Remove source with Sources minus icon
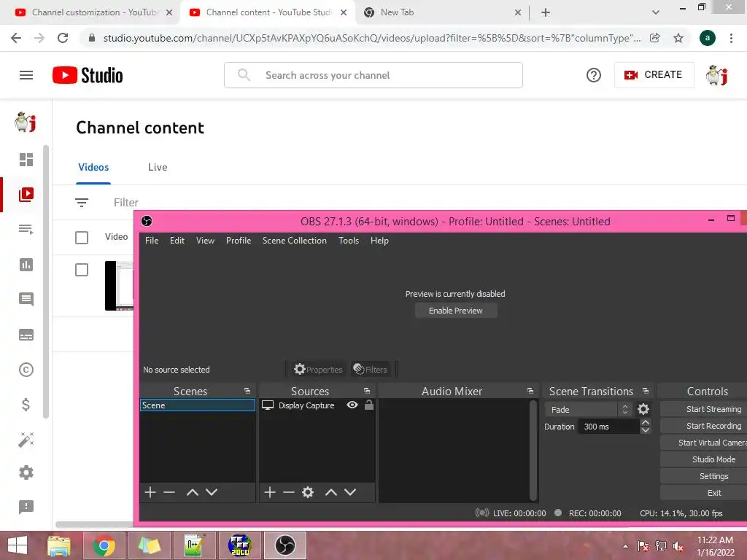 289,492
